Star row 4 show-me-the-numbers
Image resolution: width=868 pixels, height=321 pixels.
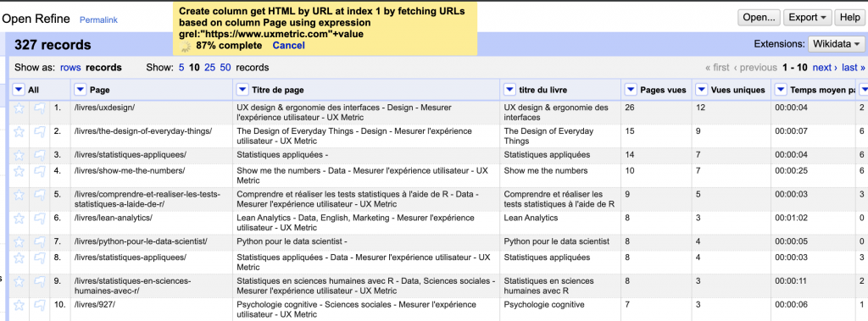point(19,171)
